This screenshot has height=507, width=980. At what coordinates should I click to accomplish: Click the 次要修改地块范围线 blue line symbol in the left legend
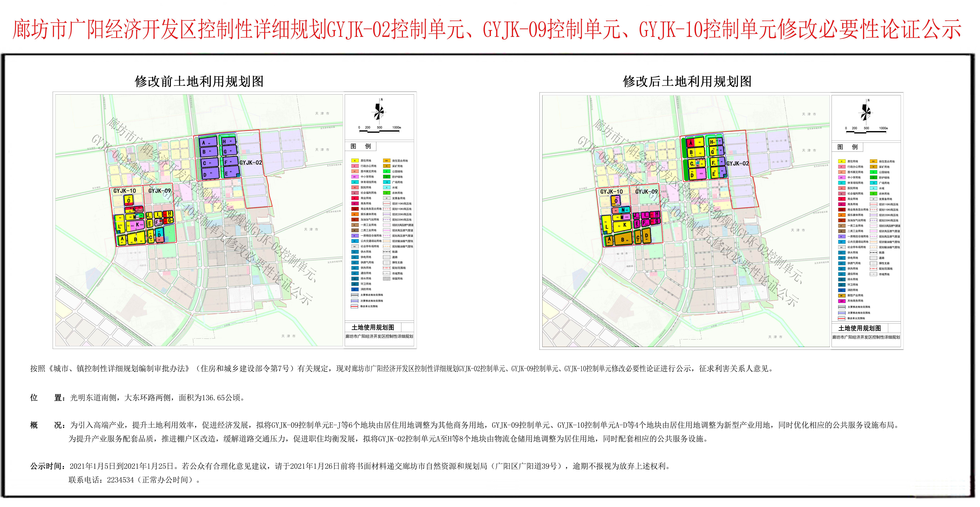355,301
